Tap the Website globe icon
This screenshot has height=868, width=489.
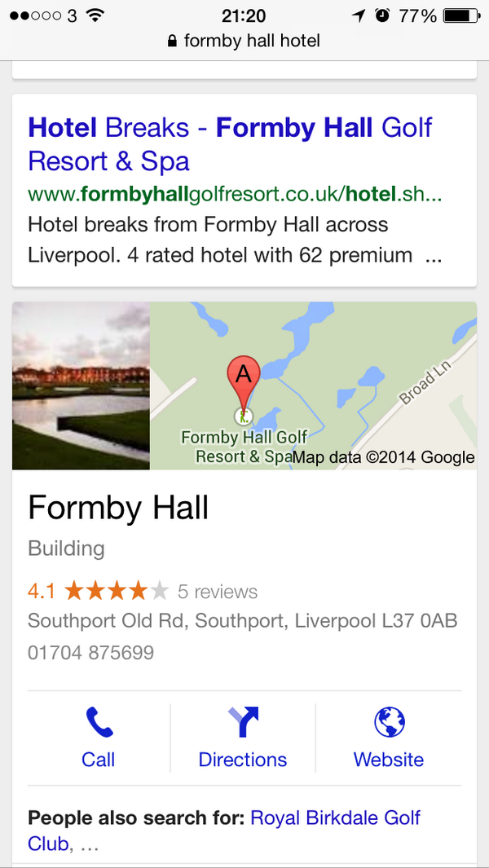390,722
